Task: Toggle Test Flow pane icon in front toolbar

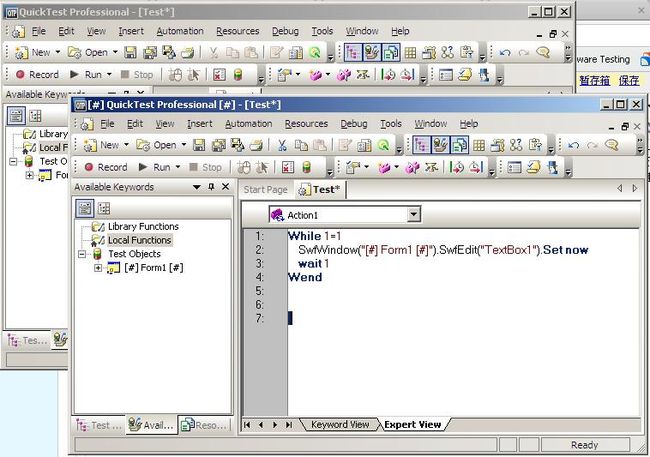Action: coord(421,145)
